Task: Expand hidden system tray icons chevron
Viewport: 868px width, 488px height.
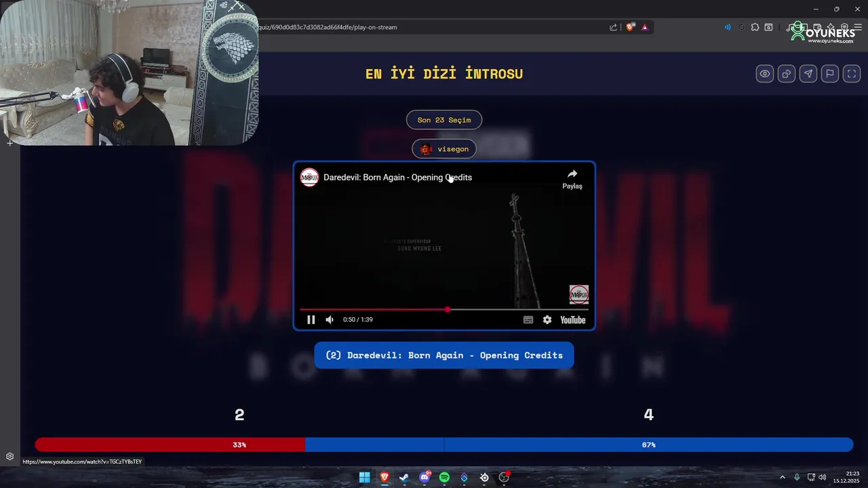Action: point(782,477)
